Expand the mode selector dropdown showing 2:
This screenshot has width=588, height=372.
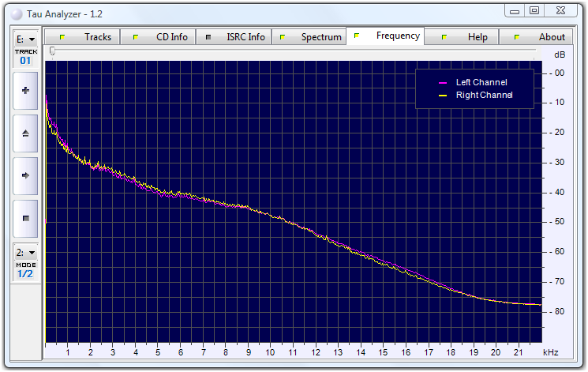coord(25,252)
